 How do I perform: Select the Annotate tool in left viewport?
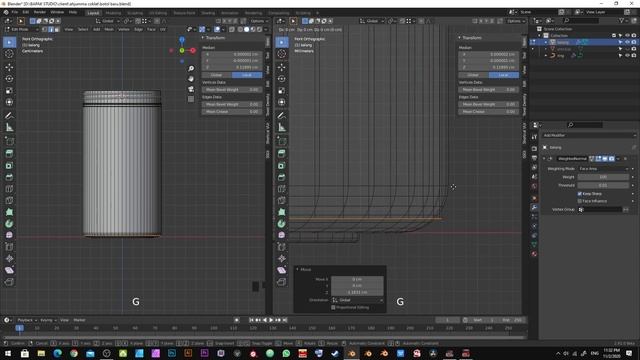(x=9, y=116)
